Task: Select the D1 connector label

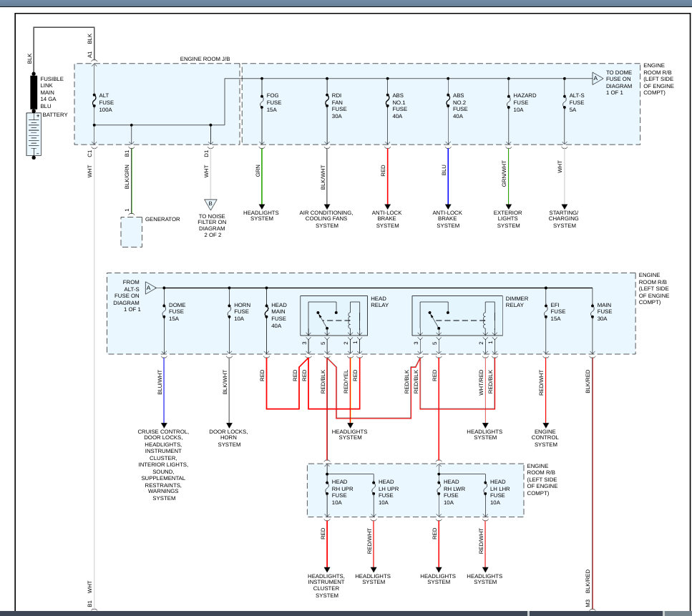Action: [x=206, y=154]
